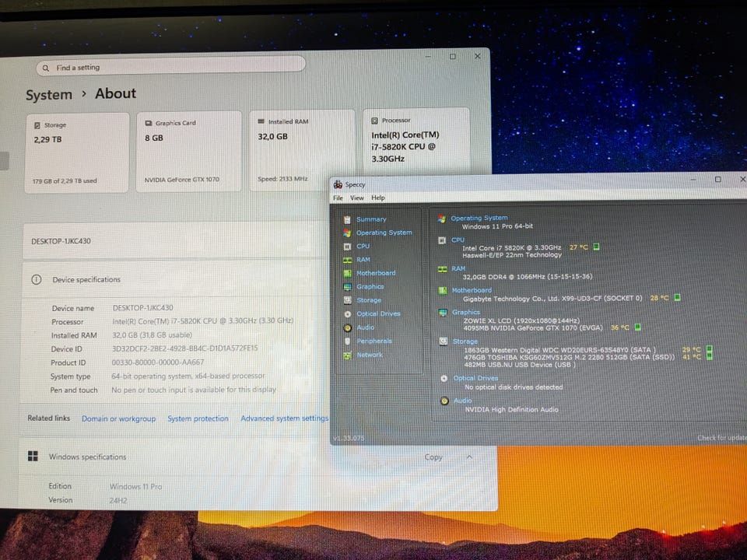Select the Audio sidebar icon in Speccy
The width and height of the screenshot is (747, 560).
coord(348,327)
